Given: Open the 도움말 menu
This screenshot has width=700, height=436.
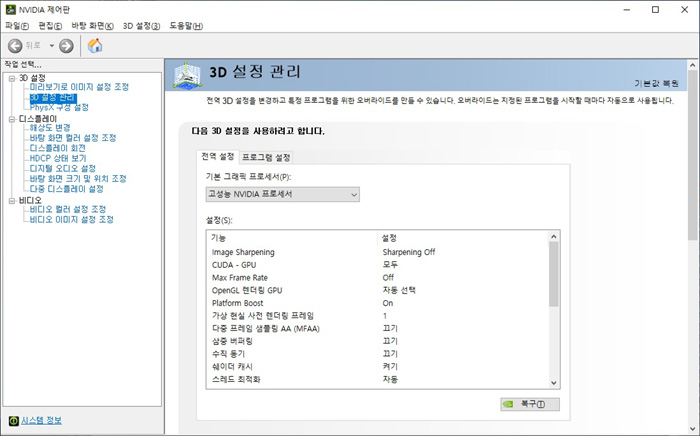Looking at the screenshot, I should point(186,26).
